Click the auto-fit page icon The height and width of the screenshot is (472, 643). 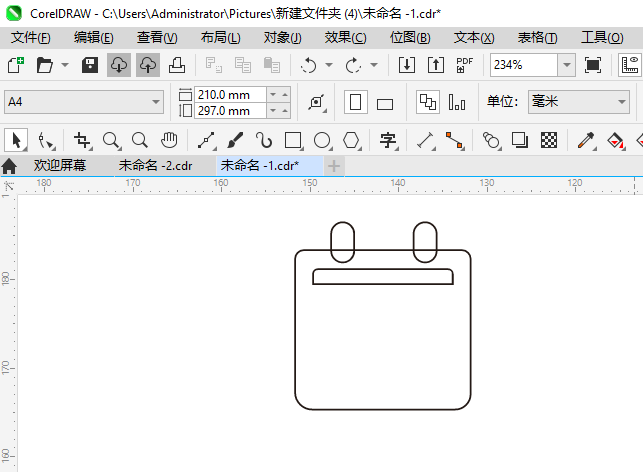tap(317, 102)
